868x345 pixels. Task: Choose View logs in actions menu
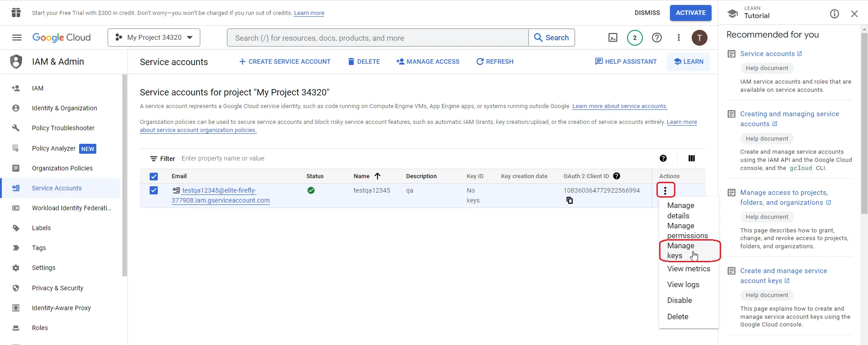coord(689,284)
